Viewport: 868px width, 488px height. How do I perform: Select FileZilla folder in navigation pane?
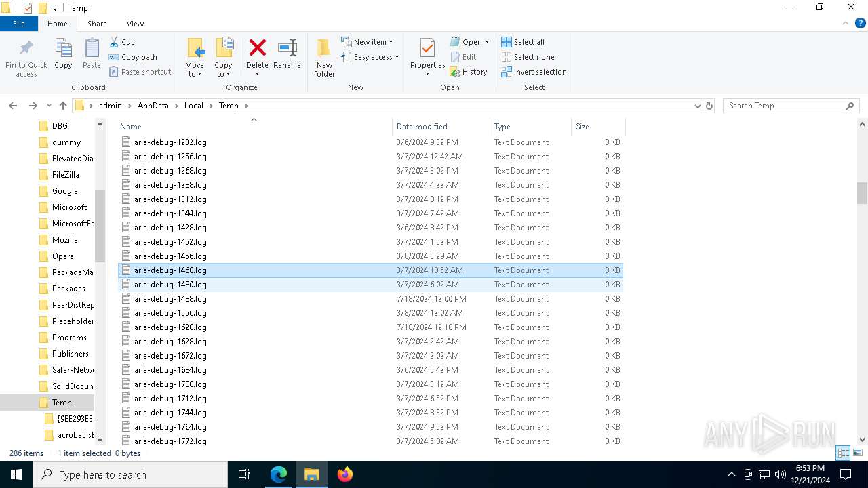(65, 175)
